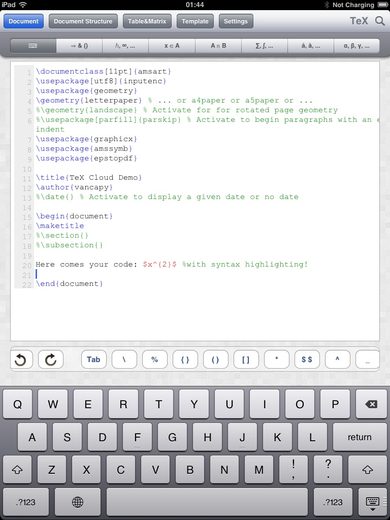This screenshot has width=390, height=520.
Task: Open the Template tab
Action: [195, 21]
